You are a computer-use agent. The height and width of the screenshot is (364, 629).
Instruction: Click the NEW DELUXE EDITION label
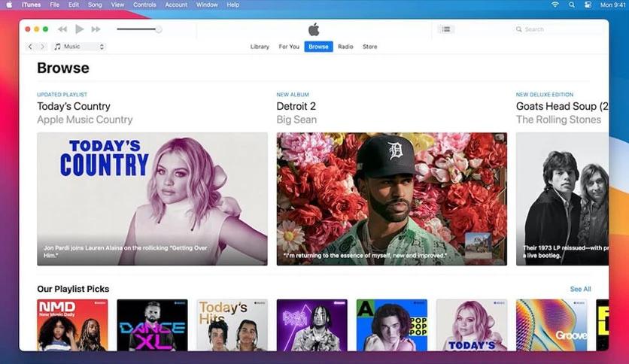coord(545,95)
